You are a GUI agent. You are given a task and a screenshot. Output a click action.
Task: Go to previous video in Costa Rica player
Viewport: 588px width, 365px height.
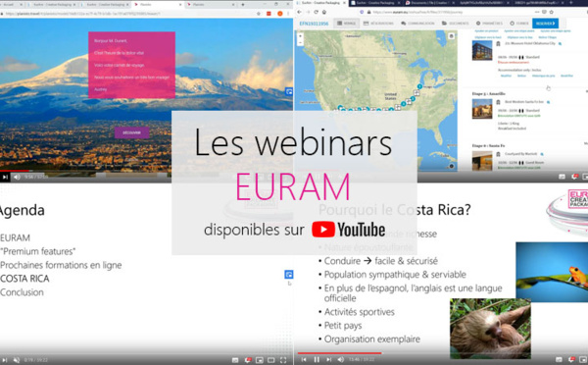(x=304, y=359)
